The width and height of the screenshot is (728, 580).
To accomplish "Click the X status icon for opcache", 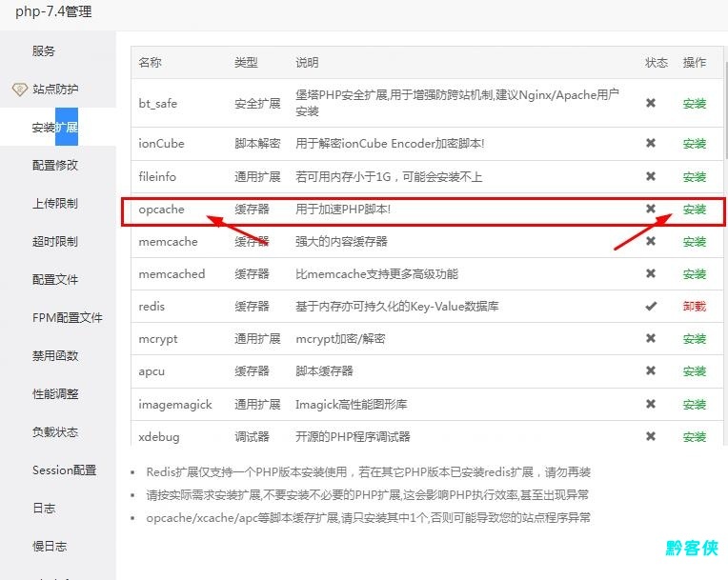I will tap(651, 209).
